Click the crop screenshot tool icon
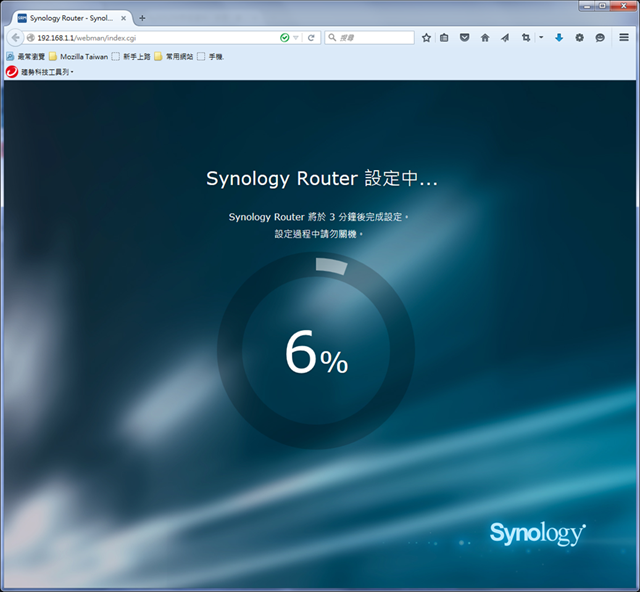640x592 pixels. coord(526,38)
